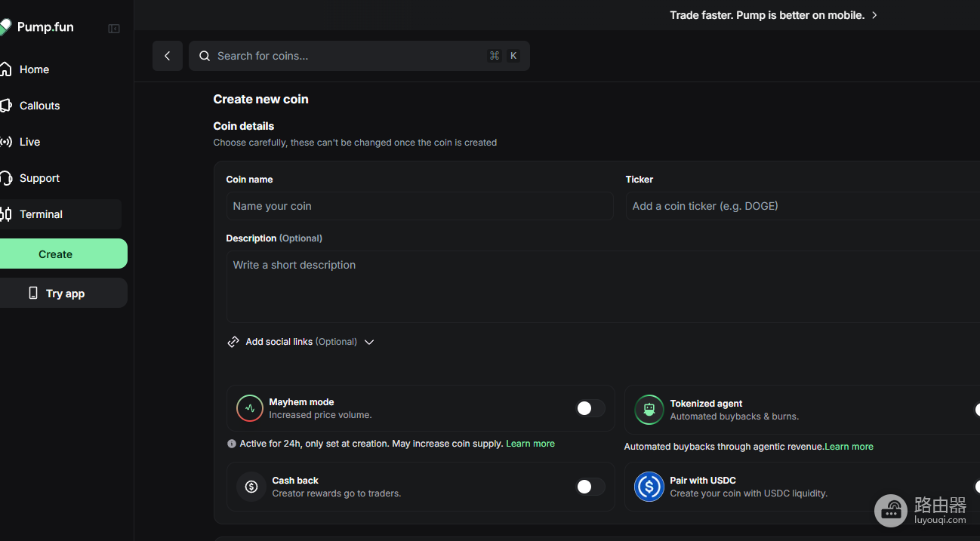Toggle the Tokenized agent switch
The image size is (980, 541).
pyautogui.click(x=978, y=410)
